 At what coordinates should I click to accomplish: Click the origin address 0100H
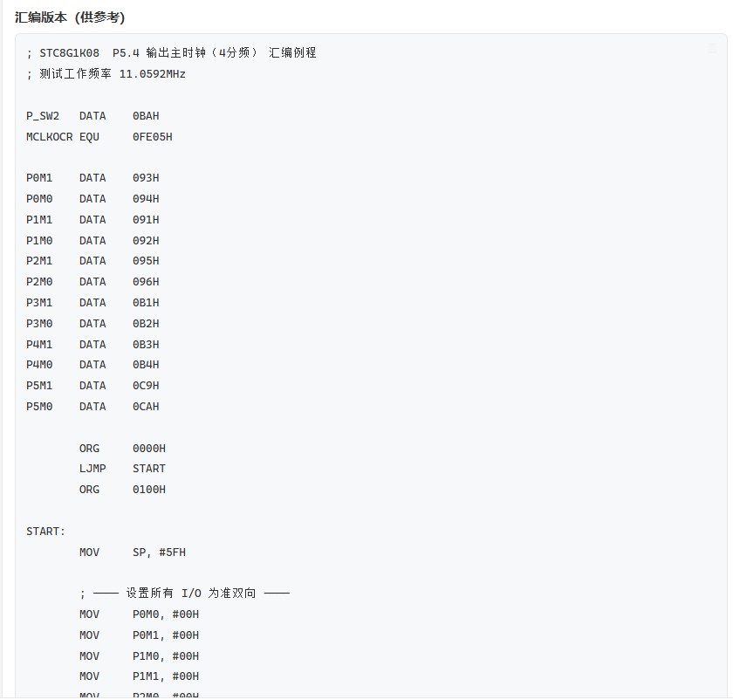tap(149, 490)
